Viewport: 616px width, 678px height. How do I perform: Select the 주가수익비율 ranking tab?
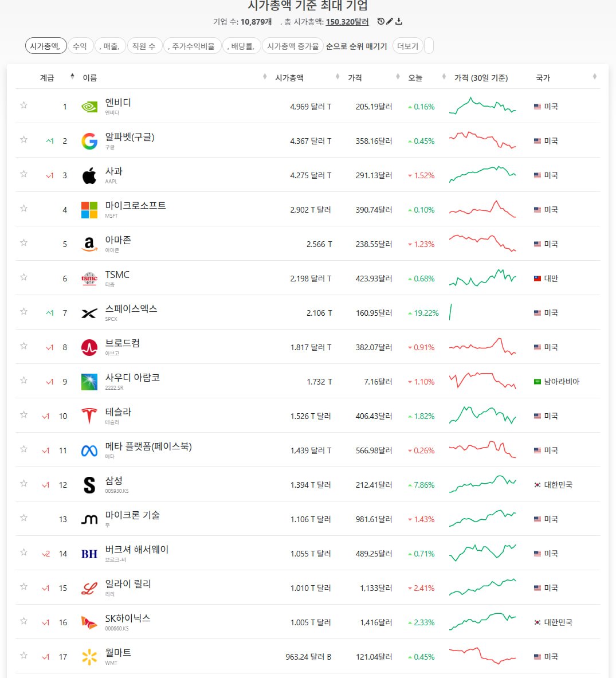[193, 46]
